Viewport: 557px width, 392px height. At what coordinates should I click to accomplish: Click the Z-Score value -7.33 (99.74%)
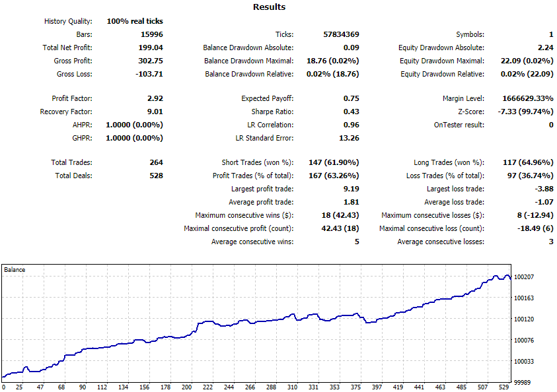[526, 112]
